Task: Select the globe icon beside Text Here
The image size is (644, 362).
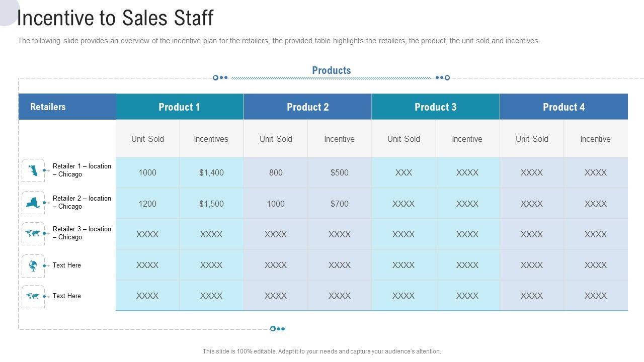Action: click(x=33, y=265)
